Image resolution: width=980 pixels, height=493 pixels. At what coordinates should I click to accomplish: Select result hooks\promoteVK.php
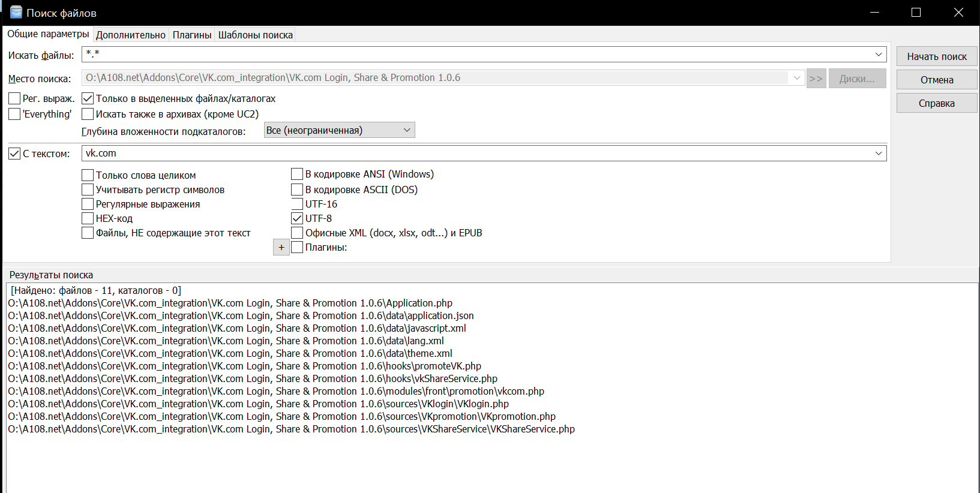(x=244, y=366)
